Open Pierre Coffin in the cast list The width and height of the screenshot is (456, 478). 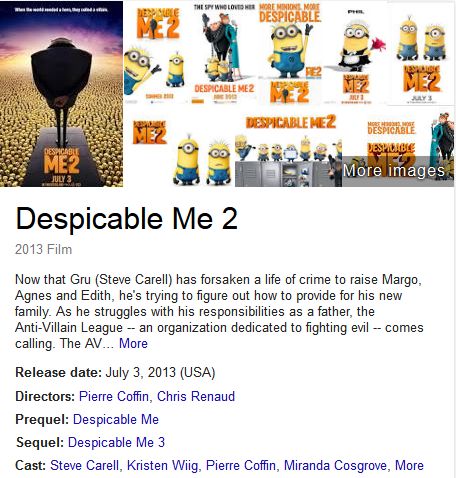[241, 465]
